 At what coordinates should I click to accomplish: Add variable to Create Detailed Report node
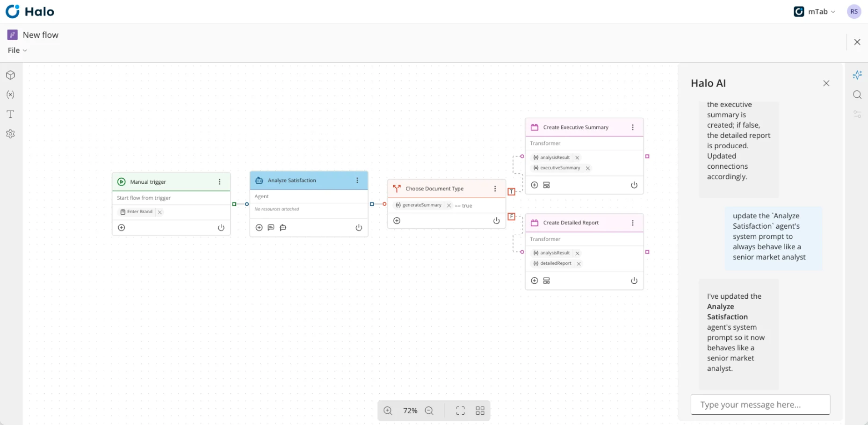click(535, 281)
